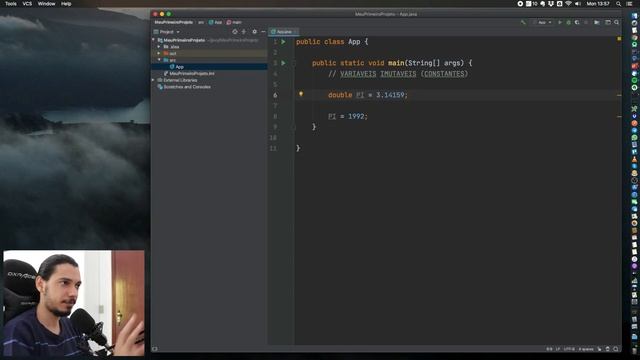Screen dimensions: 640x360
Task: Click the clock showing Mon 13:57
Action: pos(598,4)
